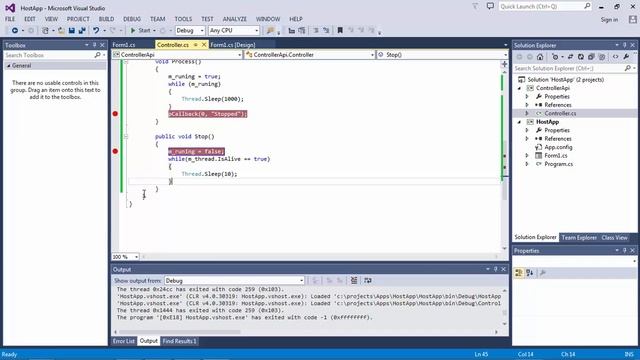Image resolution: width=640 pixels, height=360 pixels.
Task: Click Collapse All in Solution Explorer toolbar
Action: (591, 57)
